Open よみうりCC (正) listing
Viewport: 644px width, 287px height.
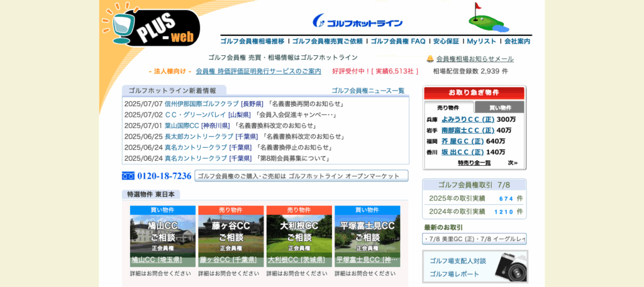468,120
